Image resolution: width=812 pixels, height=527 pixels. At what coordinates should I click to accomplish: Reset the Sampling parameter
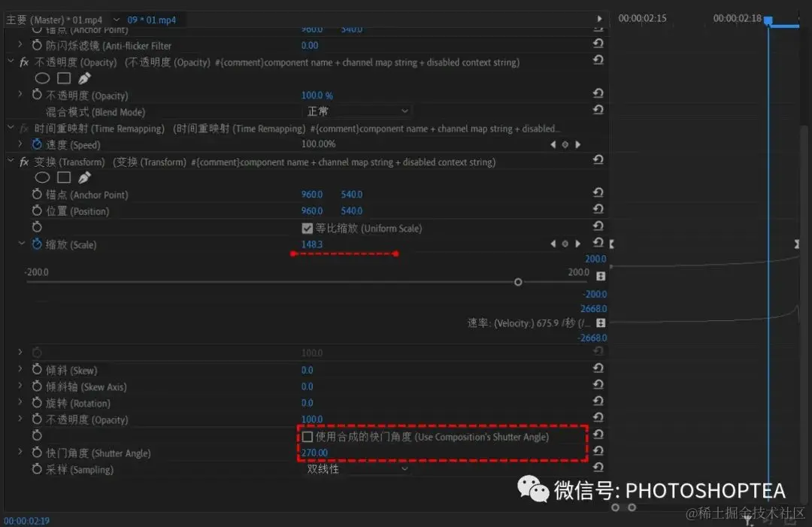[598, 468]
